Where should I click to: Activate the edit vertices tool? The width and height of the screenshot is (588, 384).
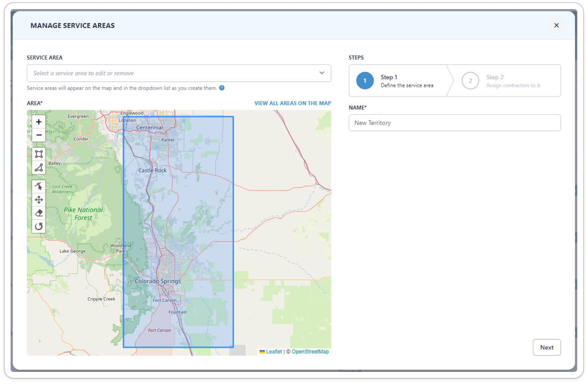coord(39,186)
